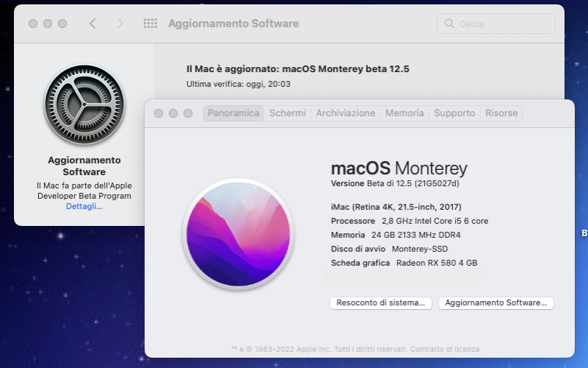This screenshot has width=588, height=368.
Task: Click the forward arrow in toolbar
Action: pyautogui.click(x=120, y=24)
